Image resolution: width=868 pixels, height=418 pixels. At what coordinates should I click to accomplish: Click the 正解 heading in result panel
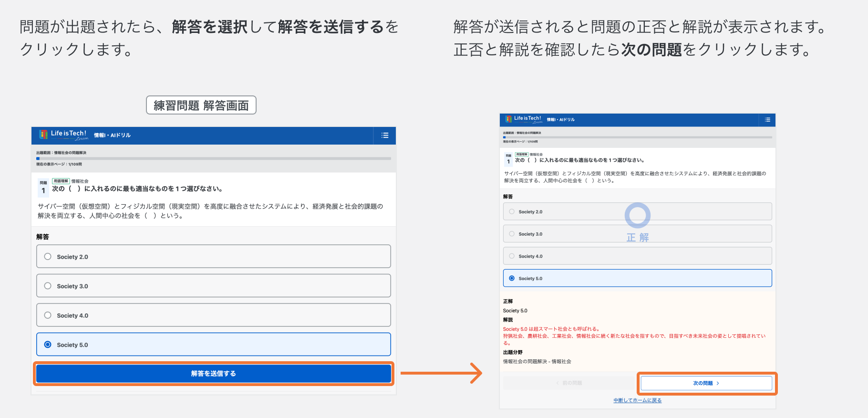(508, 302)
